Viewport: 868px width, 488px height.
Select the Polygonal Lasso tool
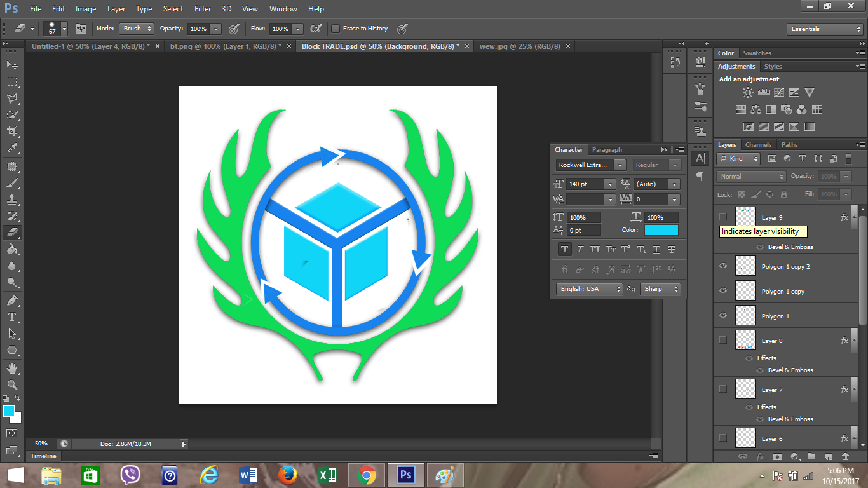12,98
